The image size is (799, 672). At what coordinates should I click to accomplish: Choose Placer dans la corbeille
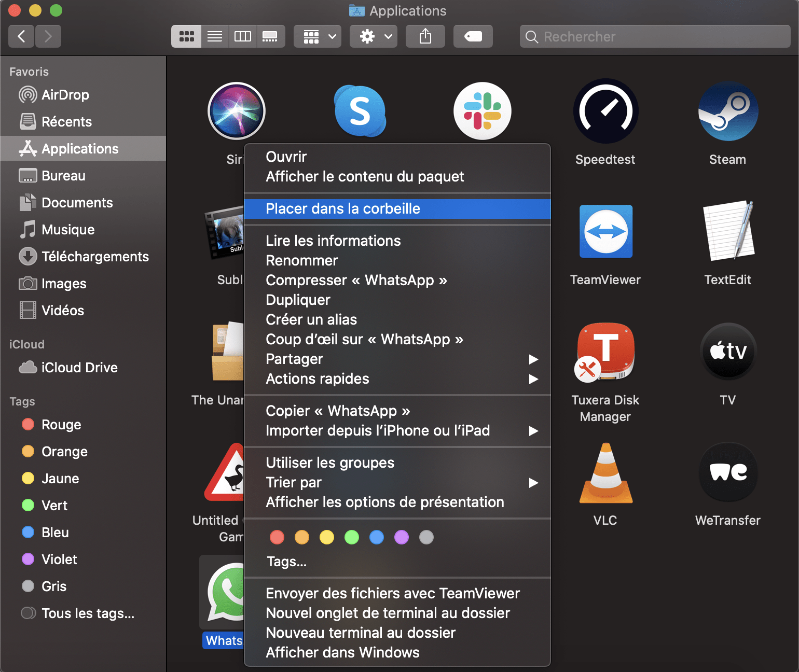[x=343, y=208]
